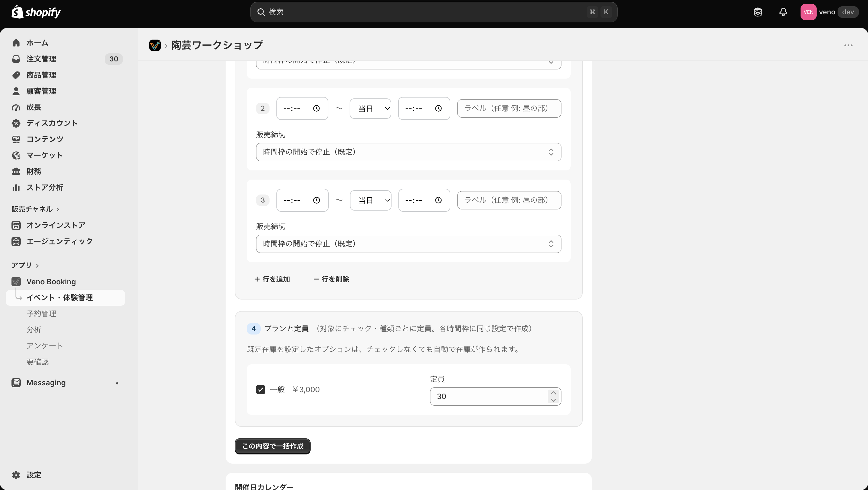This screenshot has height=490, width=868.
Task: Click clock icon in row 3 end time
Action: [438, 200]
